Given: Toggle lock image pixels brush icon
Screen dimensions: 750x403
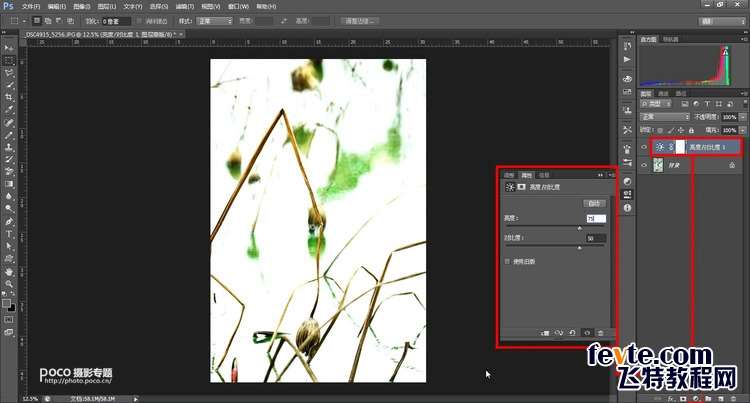Looking at the screenshot, I should 671,130.
